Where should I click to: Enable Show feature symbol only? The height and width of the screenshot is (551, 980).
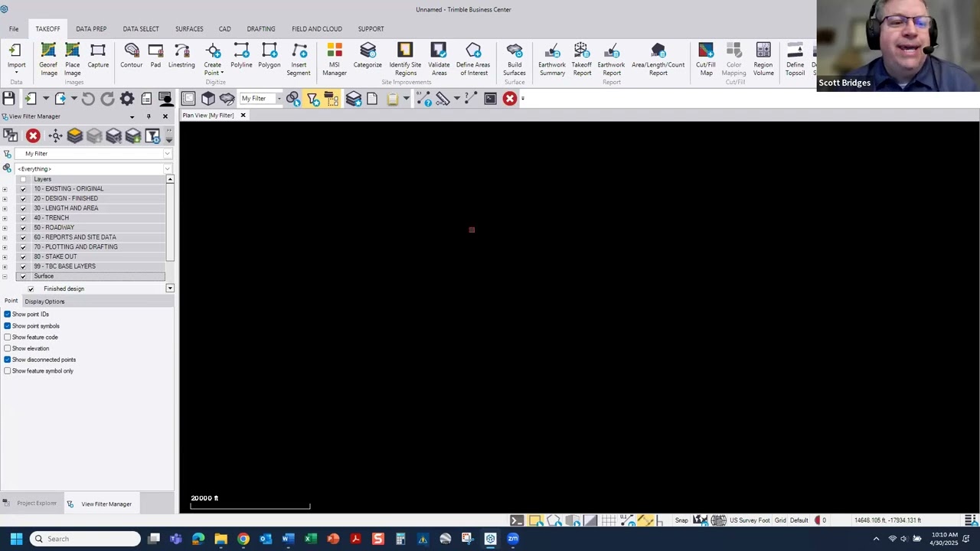click(x=8, y=371)
